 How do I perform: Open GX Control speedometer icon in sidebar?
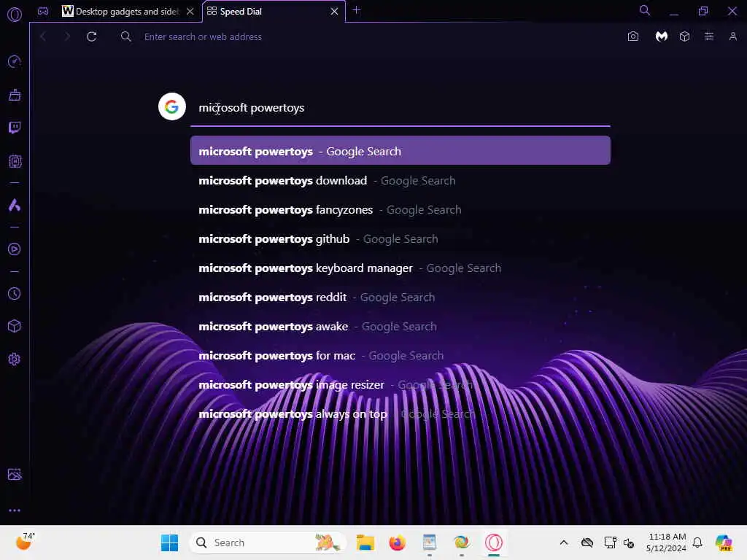pos(15,61)
